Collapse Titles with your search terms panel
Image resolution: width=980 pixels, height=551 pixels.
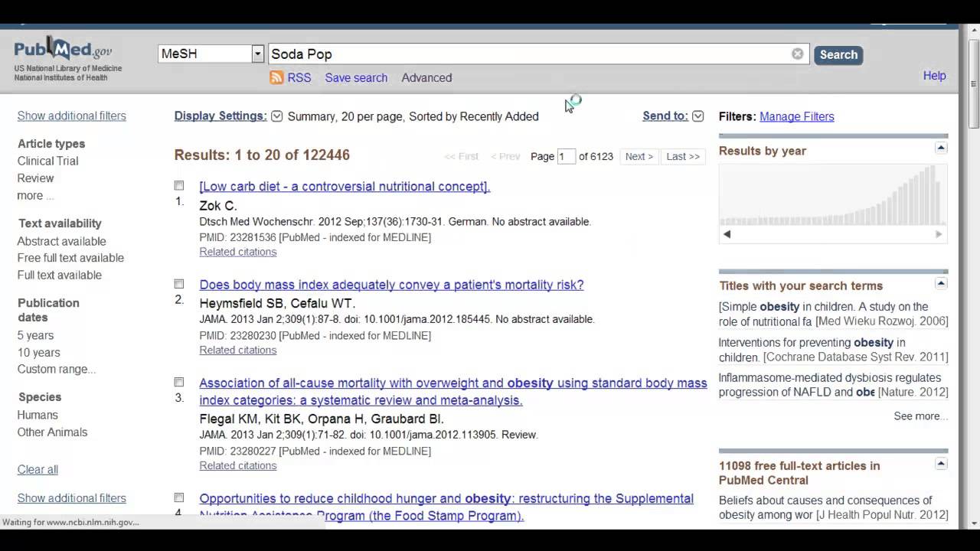941,283
